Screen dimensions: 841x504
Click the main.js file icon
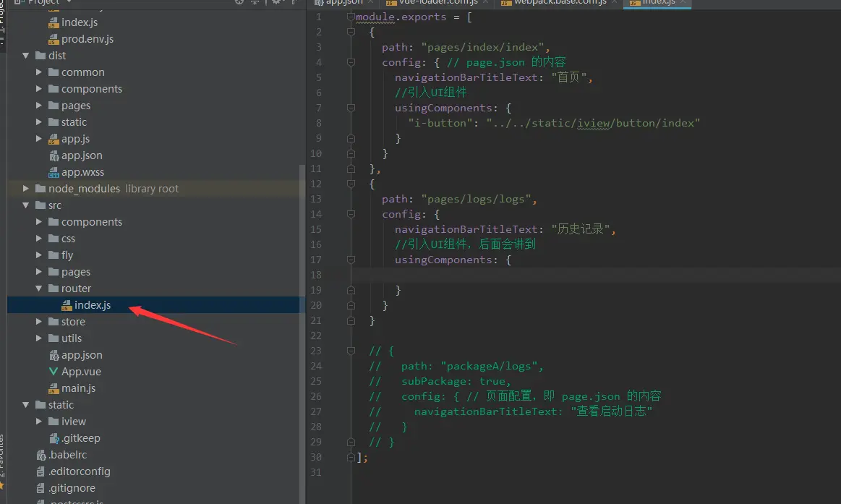pyautogui.click(x=54, y=389)
